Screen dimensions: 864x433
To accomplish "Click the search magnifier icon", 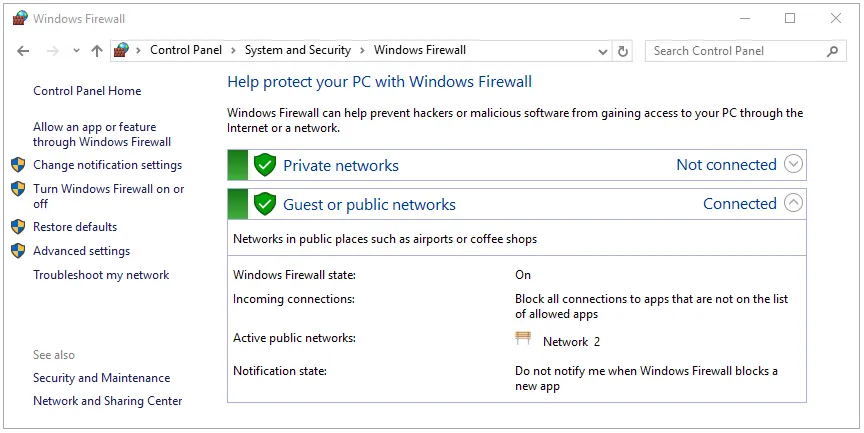I will [832, 51].
